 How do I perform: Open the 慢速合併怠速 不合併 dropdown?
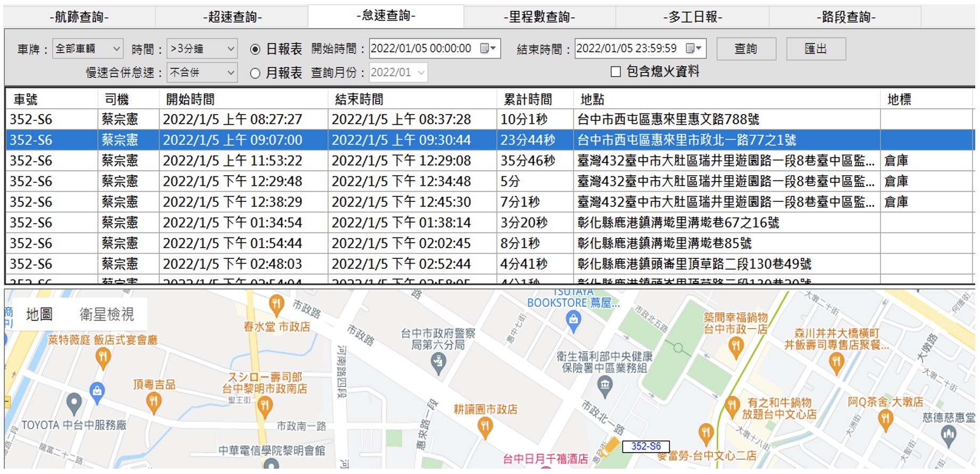coord(202,72)
